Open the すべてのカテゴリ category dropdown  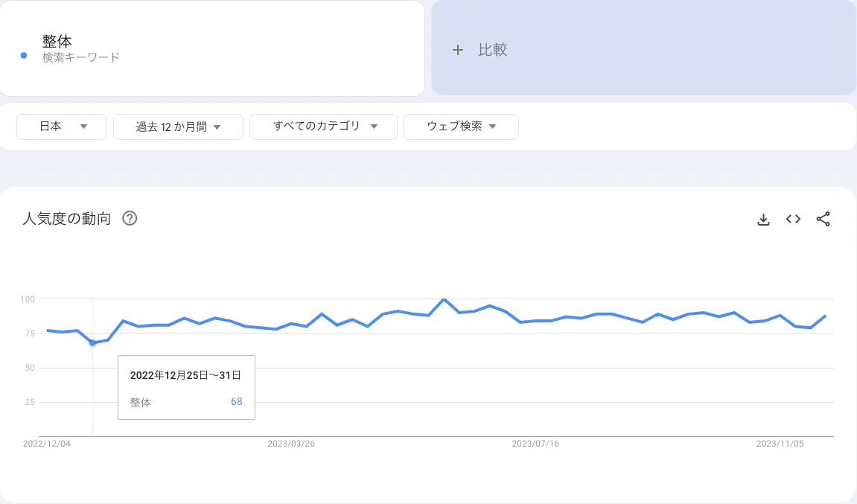tap(323, 127)
